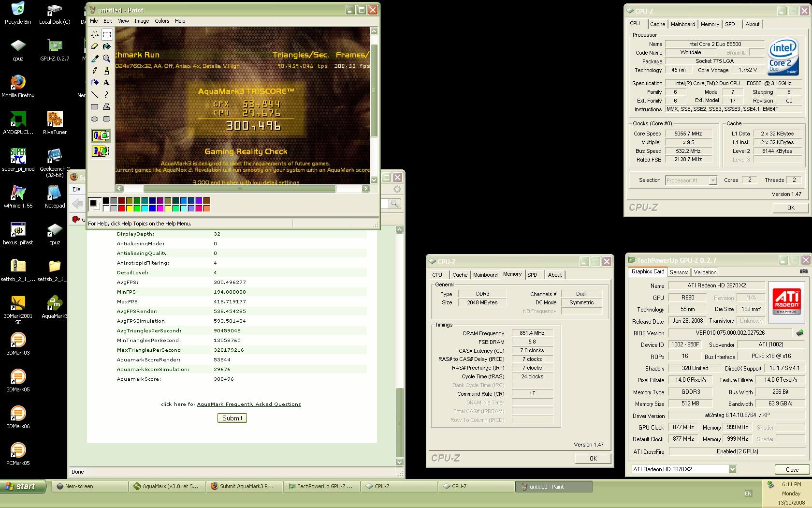Select the rectangular Select tool in Paint
812x508 pixels.
pyautogui.click(x=107, y=34)
